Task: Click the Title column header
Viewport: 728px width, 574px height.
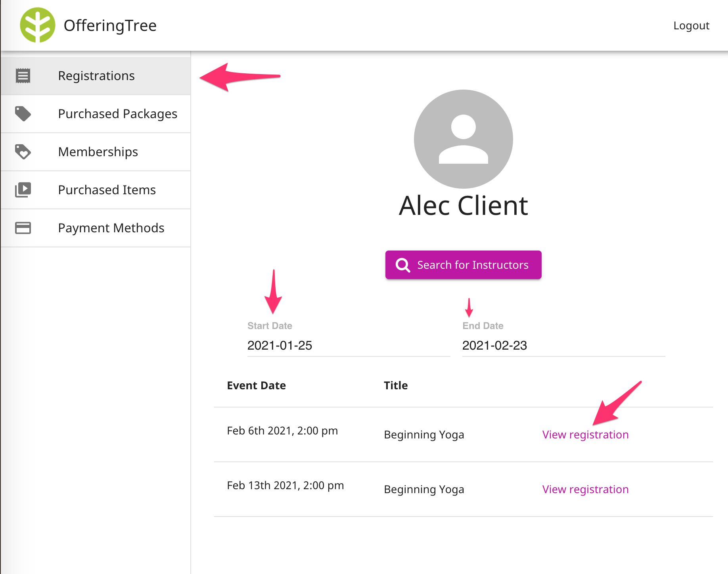Action: pyautogui.click(x=396, y=385)
